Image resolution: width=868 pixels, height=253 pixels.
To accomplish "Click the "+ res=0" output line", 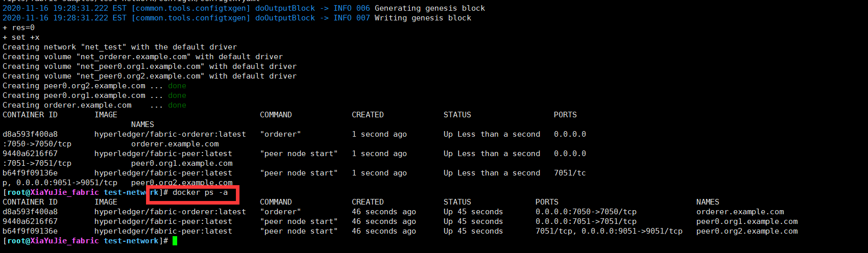I will [x=19, y=28].
